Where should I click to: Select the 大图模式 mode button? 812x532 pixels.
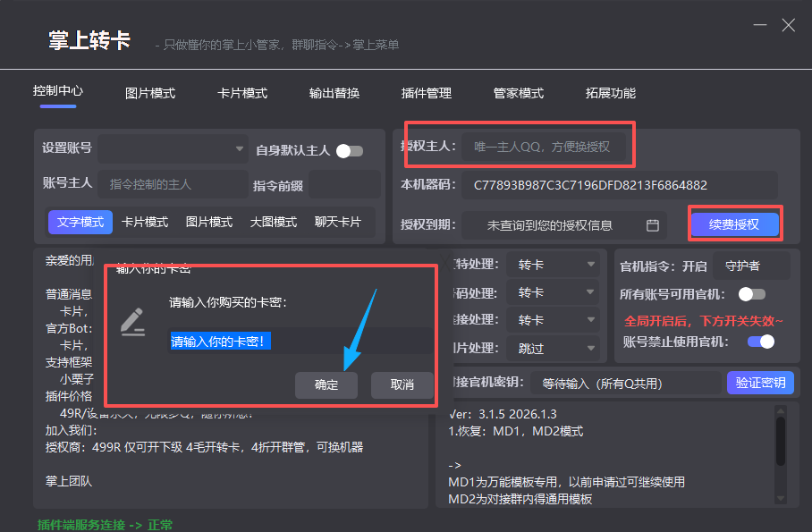[274, 222]
